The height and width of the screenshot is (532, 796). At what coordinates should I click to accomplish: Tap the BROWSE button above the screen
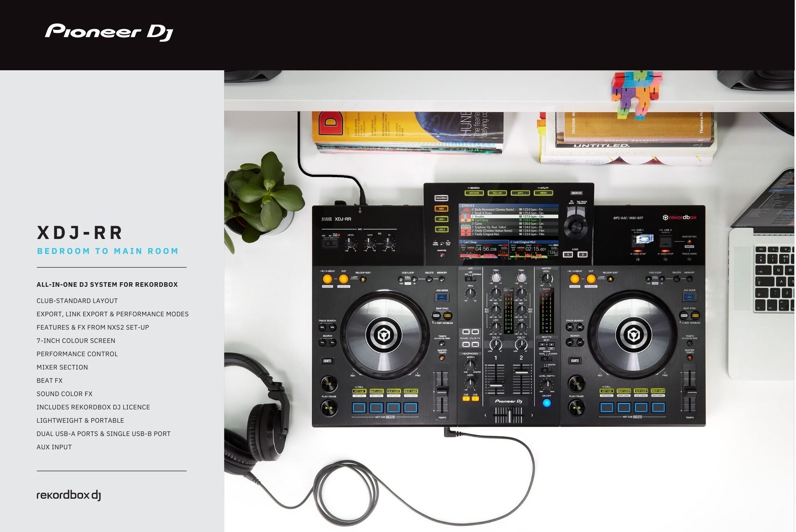(x=474, y=193)
